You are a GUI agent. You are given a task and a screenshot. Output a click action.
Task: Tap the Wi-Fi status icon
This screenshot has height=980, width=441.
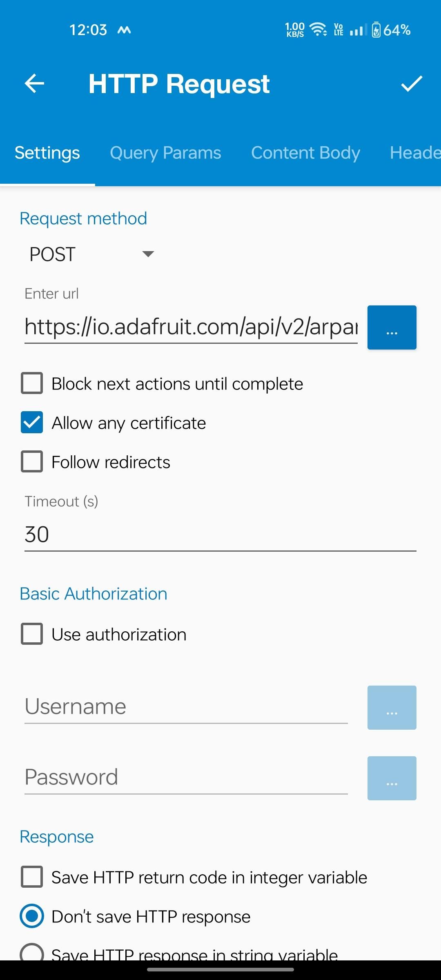pyautogui.click(x=318, y=30)
